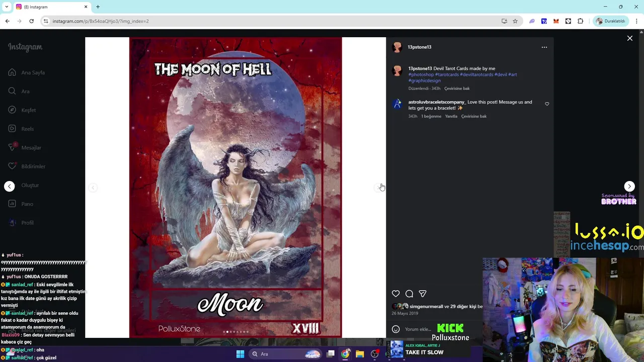Viewport: 644px width, 362px height.
Task: Reload the Instagram page
Action: pos(31,21)
